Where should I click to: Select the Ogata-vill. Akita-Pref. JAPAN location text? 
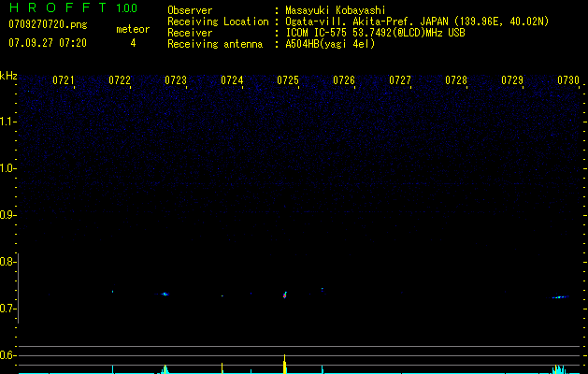(417, 22)
